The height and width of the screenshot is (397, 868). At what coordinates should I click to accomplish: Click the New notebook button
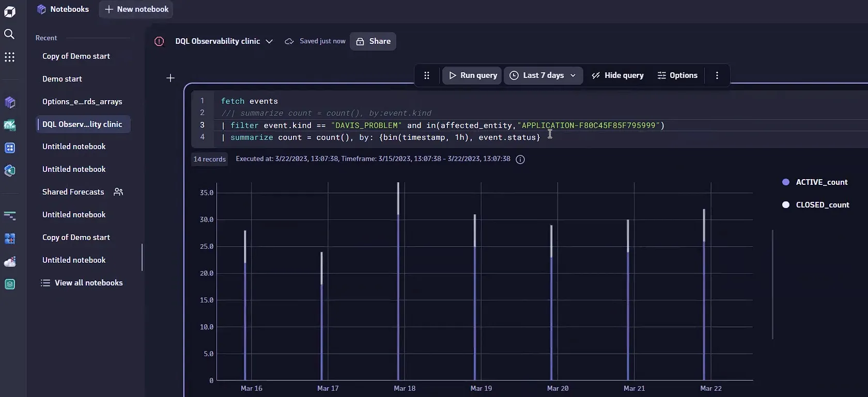click(x=136, y=9)
